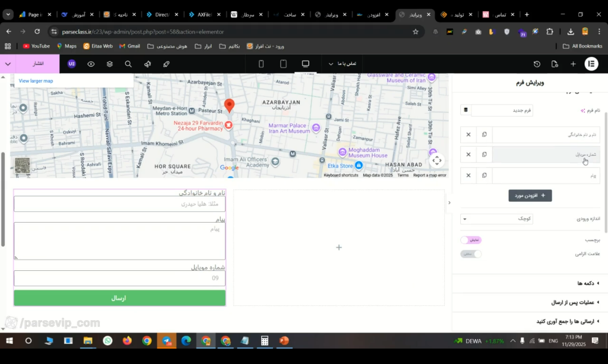This screenshot has width=608, height=364.
Task: Remove the پیام field item
Action: 468,175
